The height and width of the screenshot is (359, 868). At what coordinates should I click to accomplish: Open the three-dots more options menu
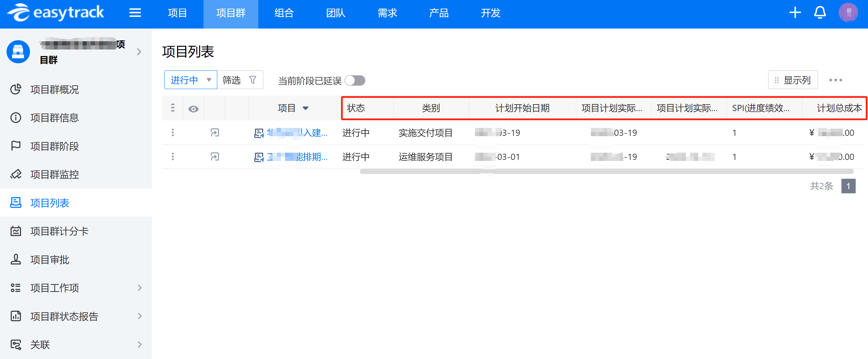(x=836, y=80)
